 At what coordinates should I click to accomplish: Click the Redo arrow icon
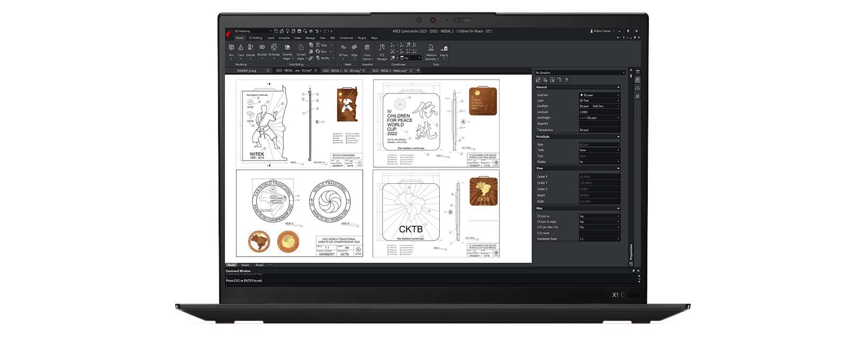pyautogui.click(x=324, y=31)
